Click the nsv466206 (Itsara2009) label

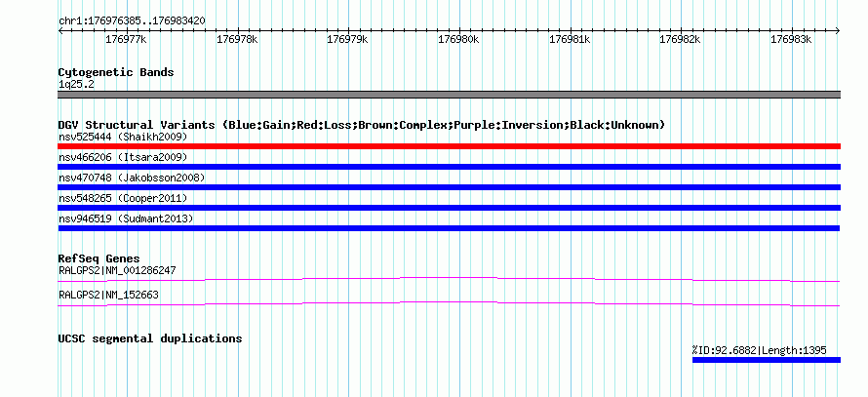point(123,157)
